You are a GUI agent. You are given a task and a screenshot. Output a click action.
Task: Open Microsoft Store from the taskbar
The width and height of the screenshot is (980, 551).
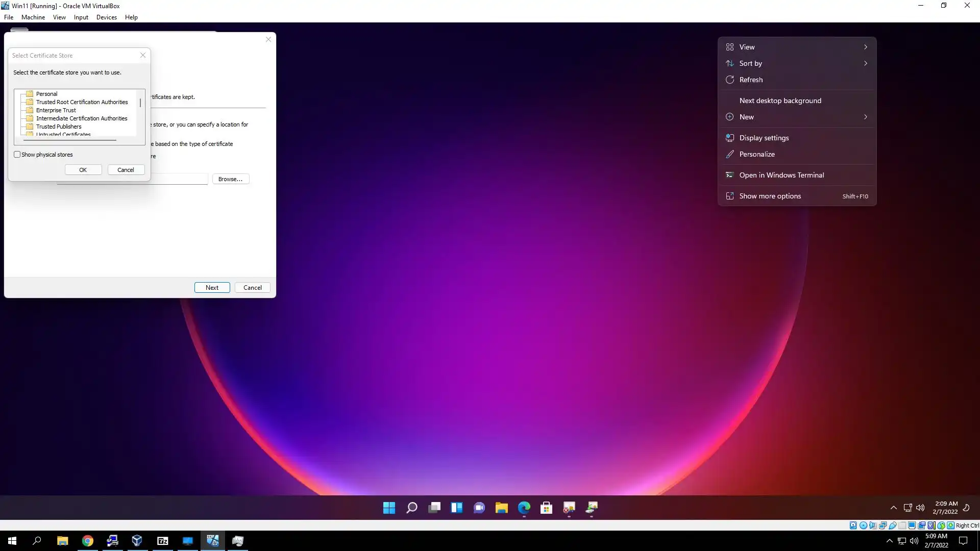coord(546,508)
